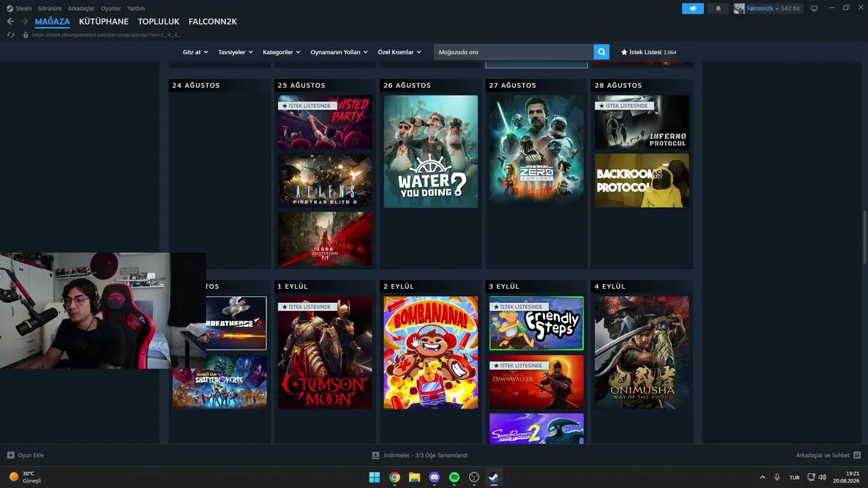
Task: Open the Onimusha Way of the Sword thumbnail
Action: point(642,352)
